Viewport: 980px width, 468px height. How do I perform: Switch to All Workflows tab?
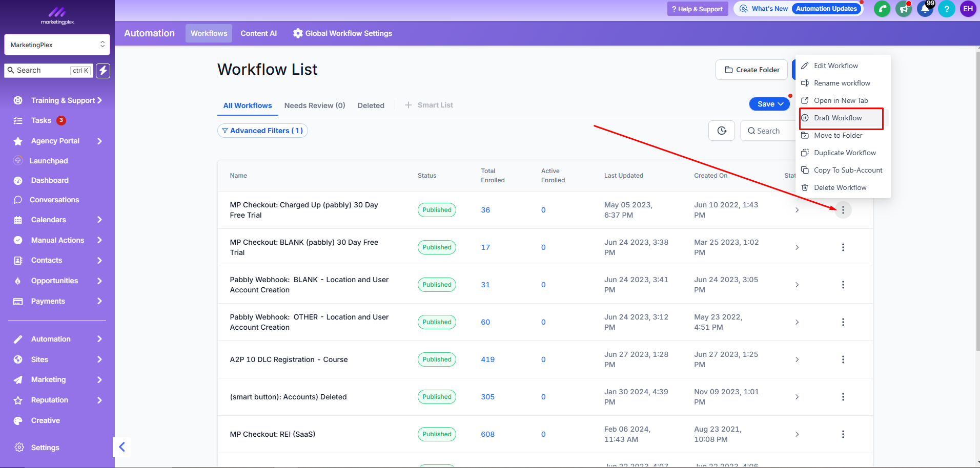pos(248,105)
